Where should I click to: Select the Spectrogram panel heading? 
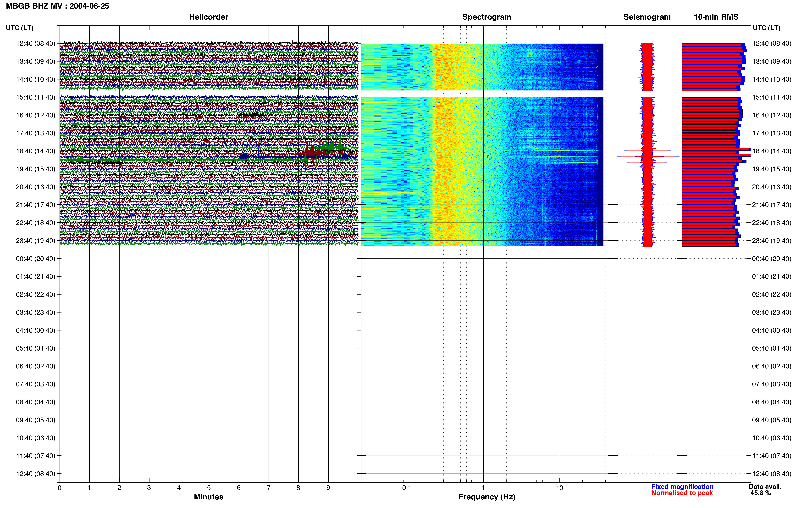pos(487,17)
